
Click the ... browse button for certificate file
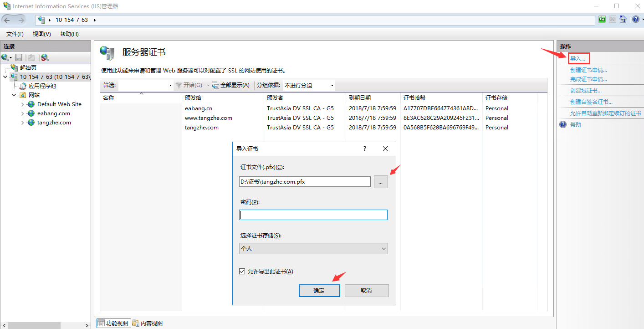point(381,181)
